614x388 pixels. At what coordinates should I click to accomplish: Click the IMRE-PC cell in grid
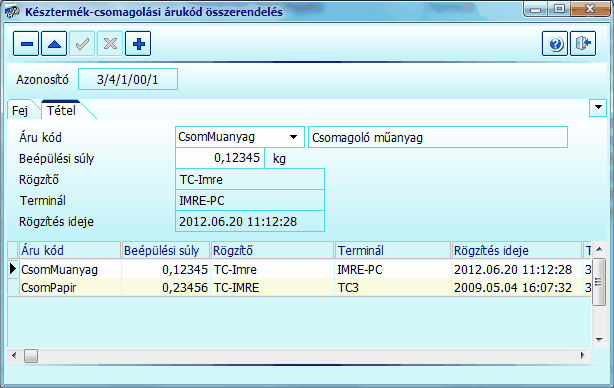tap(393, 269)
